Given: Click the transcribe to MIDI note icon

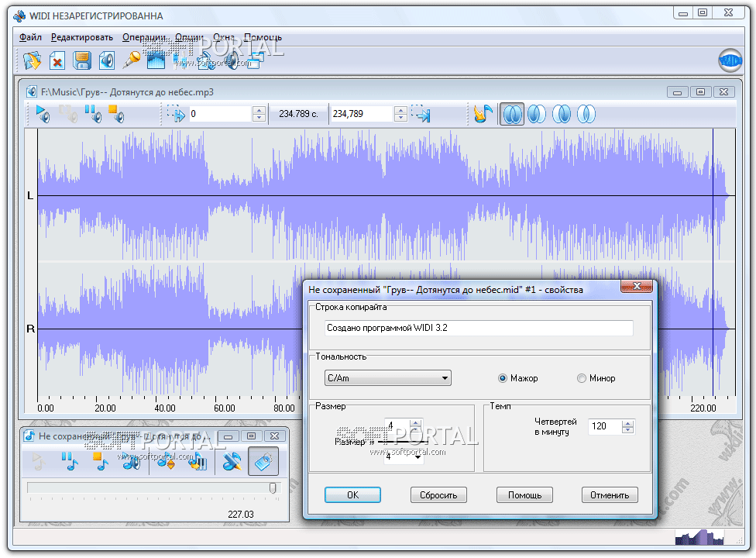Looking at the screenshot, I should click(x=483, y=114).
